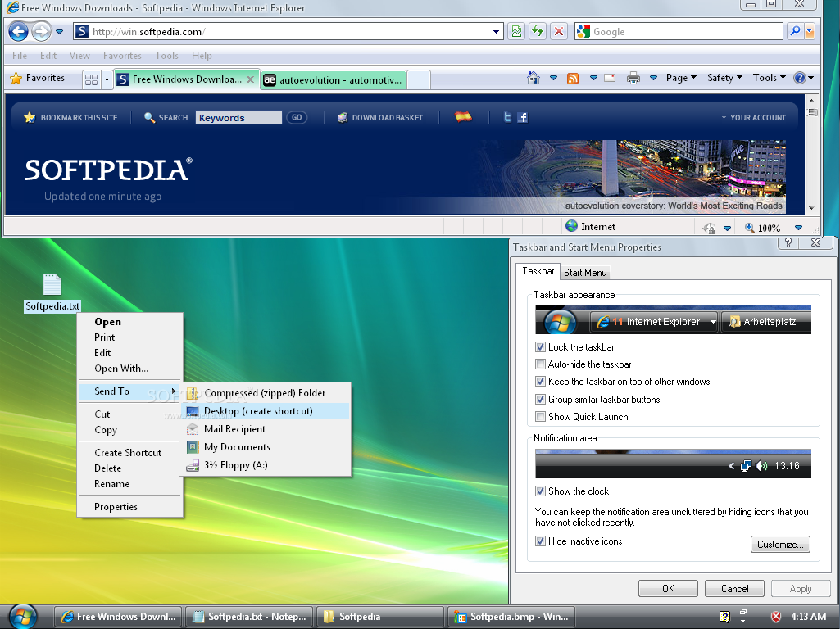The image size is (840, 629).
Task: Select Desktop (create shortcut) in Send To
Action: coord(266,411)
